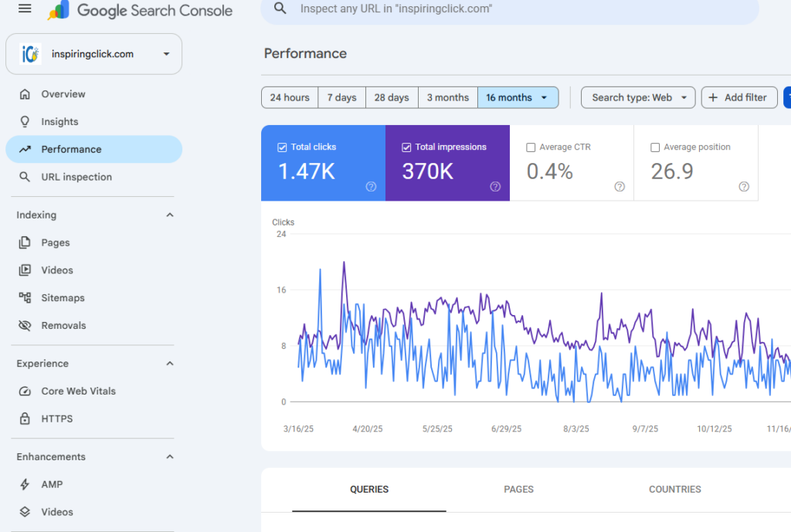
Task: Switch to the COUNTRIES tab
Action: pos(675,490)
